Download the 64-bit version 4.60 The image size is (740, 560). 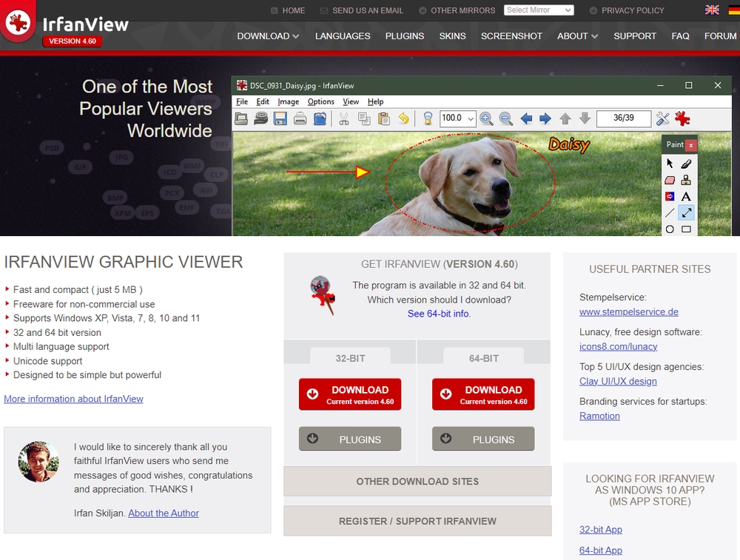click(x=483, y=394)
